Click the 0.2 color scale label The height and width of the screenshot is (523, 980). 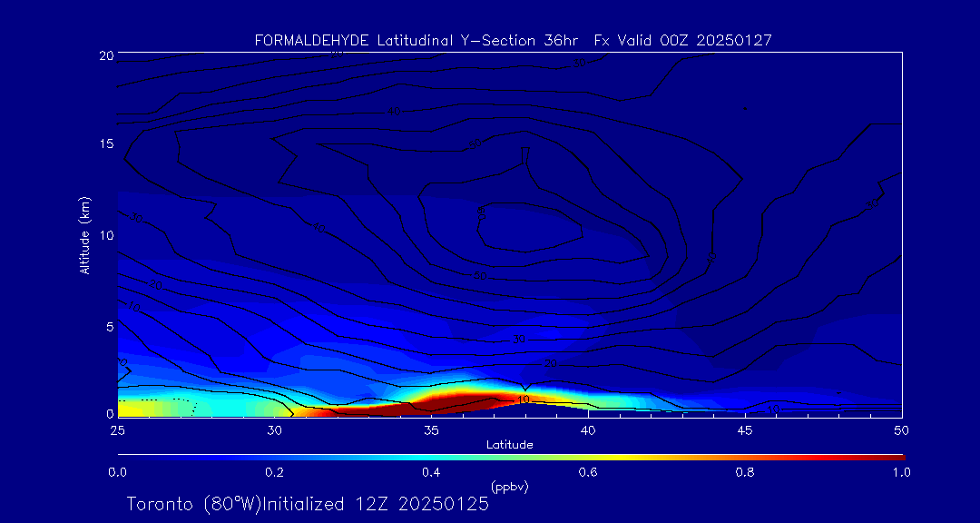(274, 472)
